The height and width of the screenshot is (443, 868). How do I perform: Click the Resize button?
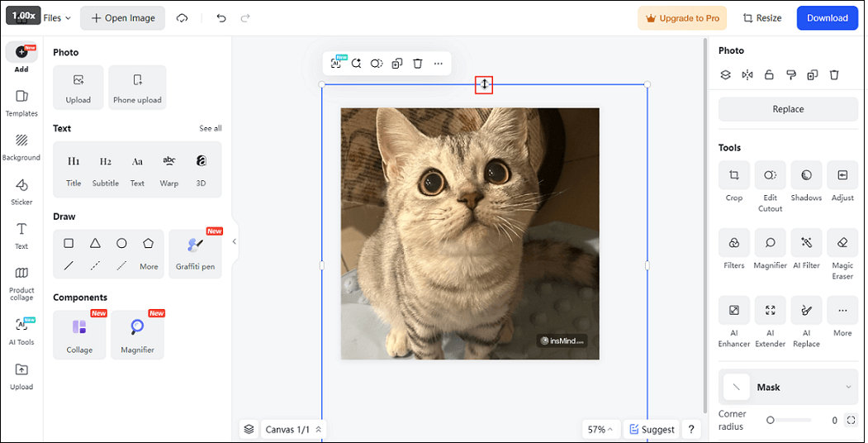coord(762,18)
